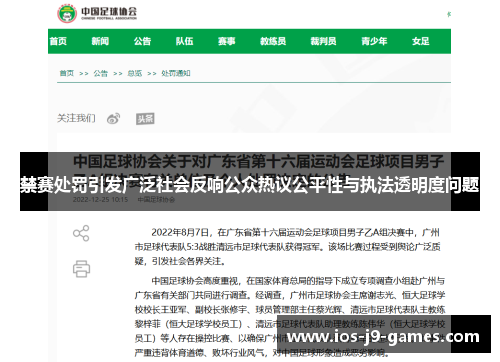Click the article date 2022-12-25 10:15
This screenshot has width=500, height=362.
[x=100, y=200]
